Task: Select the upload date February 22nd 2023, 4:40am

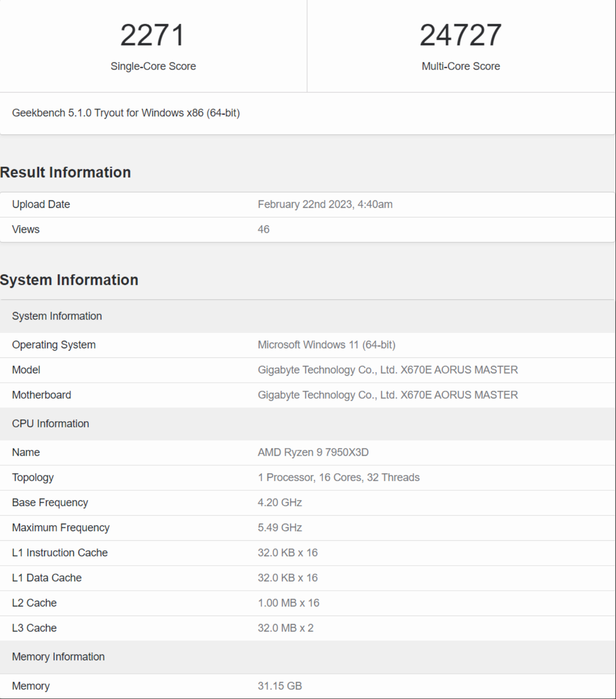Action: [325, 205]
